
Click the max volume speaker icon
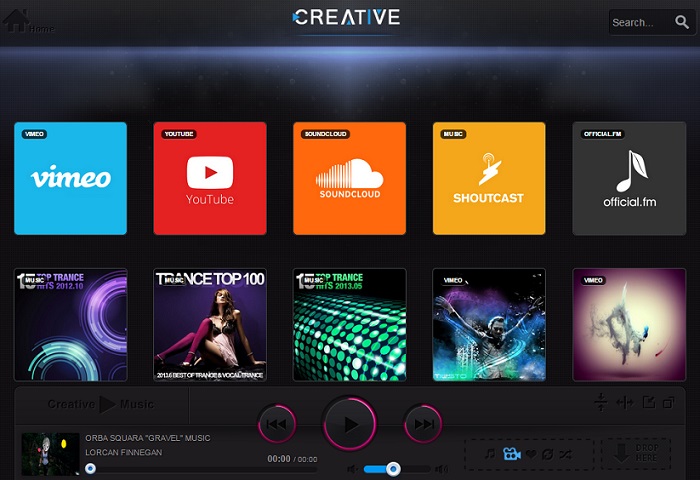[x=442, y=469]
